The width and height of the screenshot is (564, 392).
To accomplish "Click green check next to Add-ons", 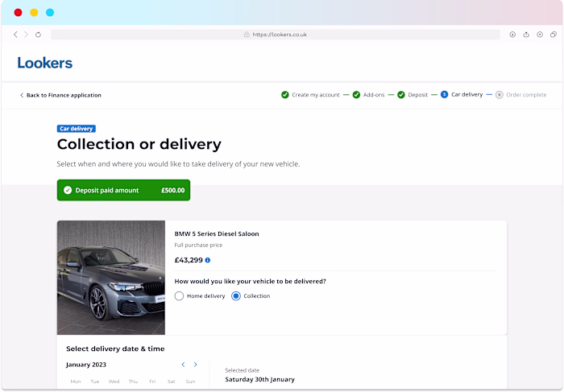I will click(356, 95).
